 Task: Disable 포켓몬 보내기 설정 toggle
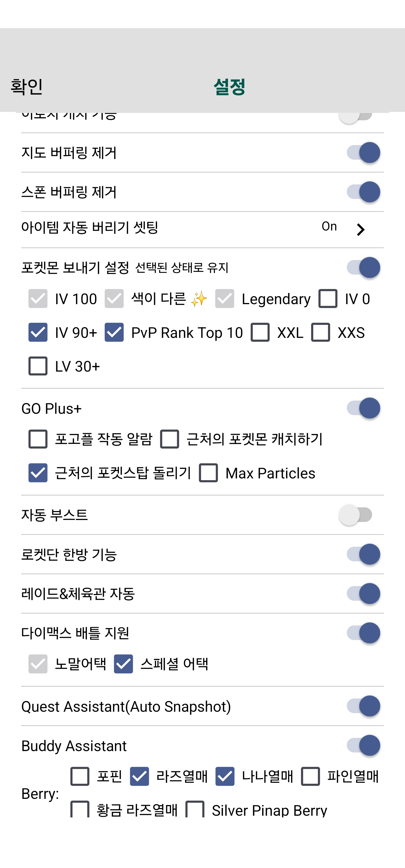(x=364, y=268)
